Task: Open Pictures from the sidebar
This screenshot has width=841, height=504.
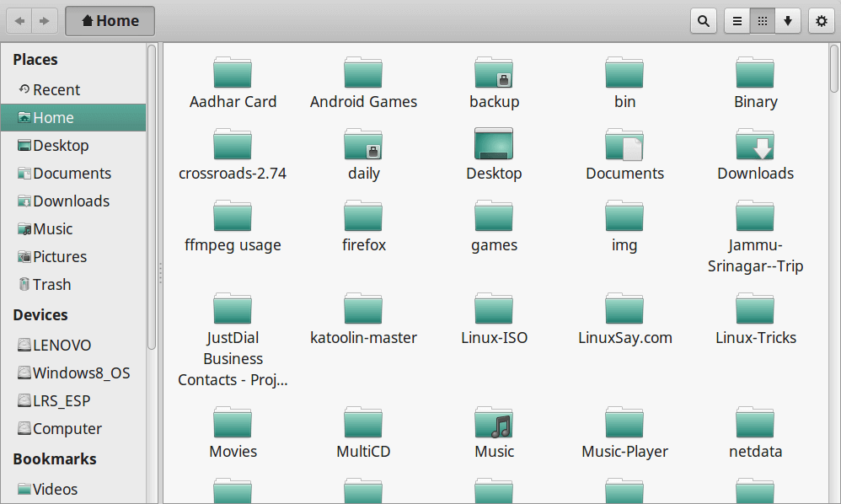Action: (73, 257)
